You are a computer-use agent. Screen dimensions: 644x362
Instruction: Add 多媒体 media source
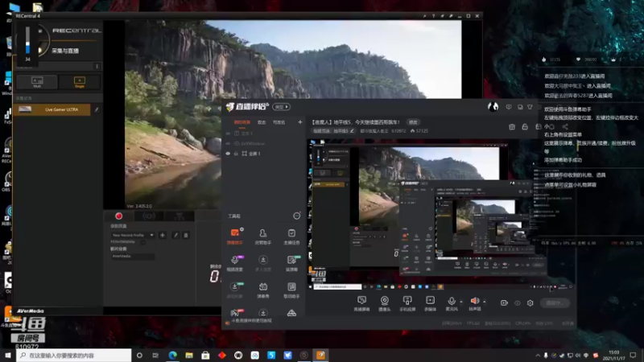430,304
